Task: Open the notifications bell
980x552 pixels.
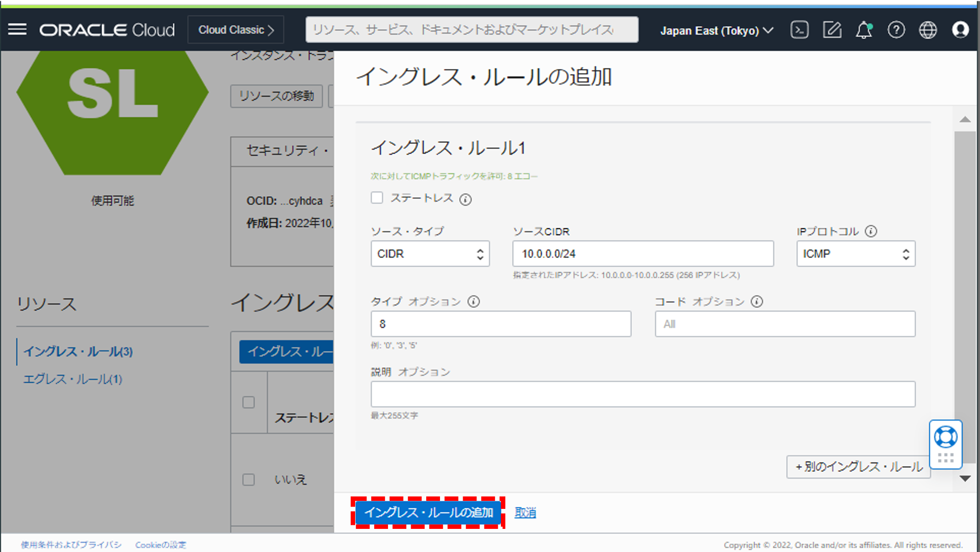Action: [x=864, y=30]
